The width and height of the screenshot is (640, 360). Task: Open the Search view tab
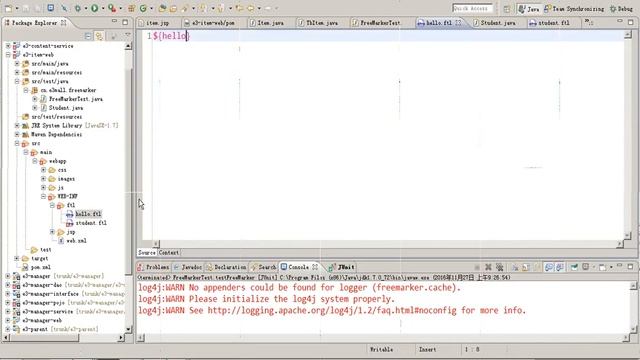tap(264, 267)
